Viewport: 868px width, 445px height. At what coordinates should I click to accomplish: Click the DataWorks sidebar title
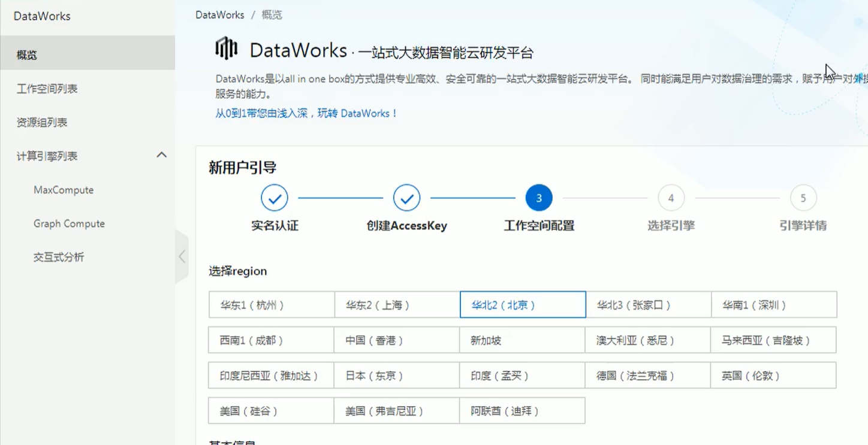pos(42,16)
